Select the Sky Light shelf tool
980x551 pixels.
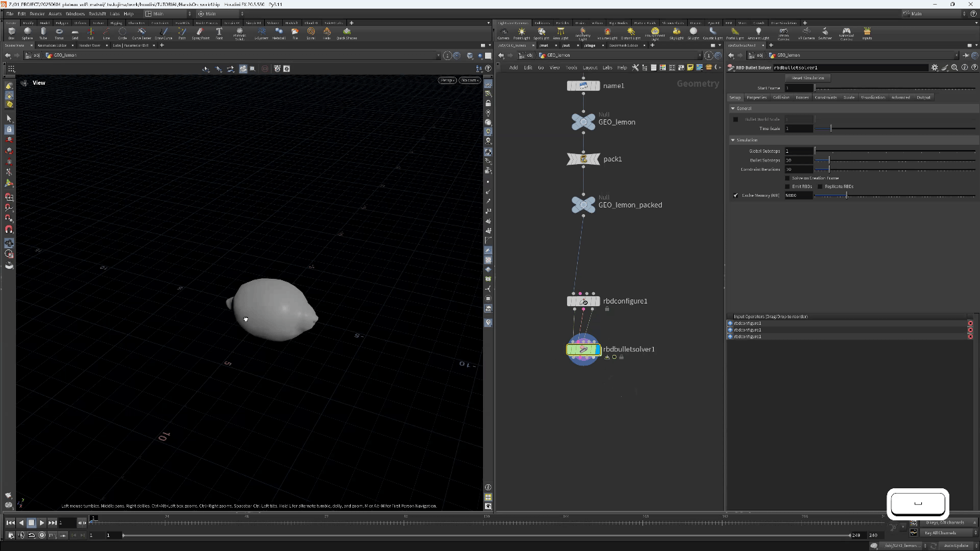tap(676, 33)
